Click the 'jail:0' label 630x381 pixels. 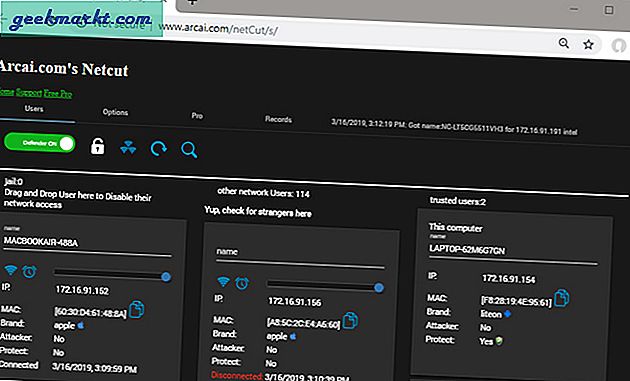pos(13,182)
